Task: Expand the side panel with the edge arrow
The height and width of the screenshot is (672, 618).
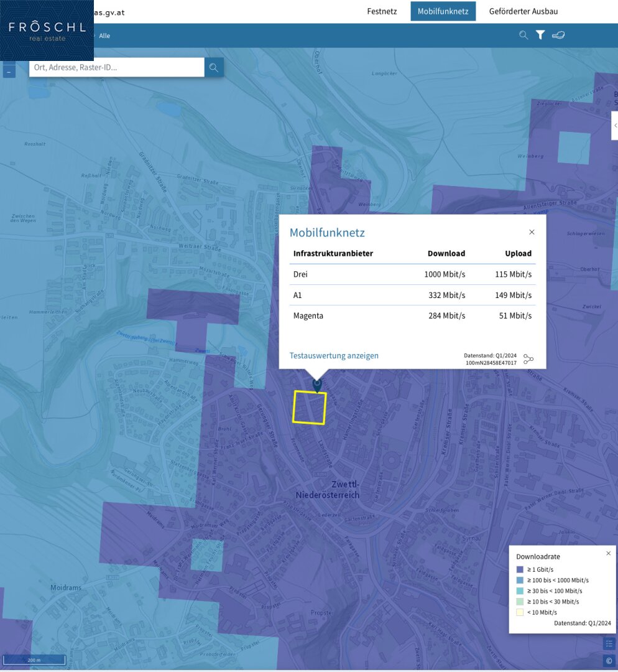Action: [615, 126]
